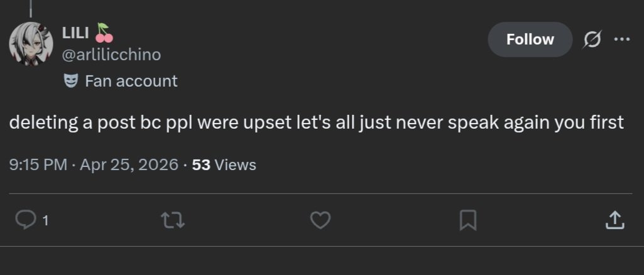Open the share post icon
Image resolution: width=644 pixels, height=275 pixels.
click(x=615, y=220)
